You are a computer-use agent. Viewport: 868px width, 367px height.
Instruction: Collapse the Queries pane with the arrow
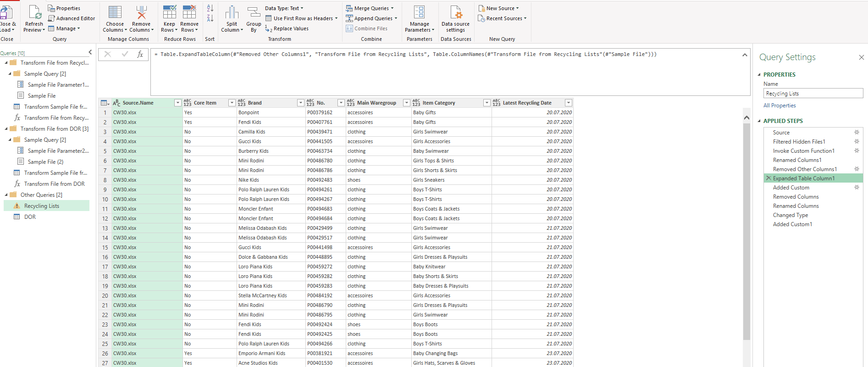pyautogui.click(x=90, y=52)
